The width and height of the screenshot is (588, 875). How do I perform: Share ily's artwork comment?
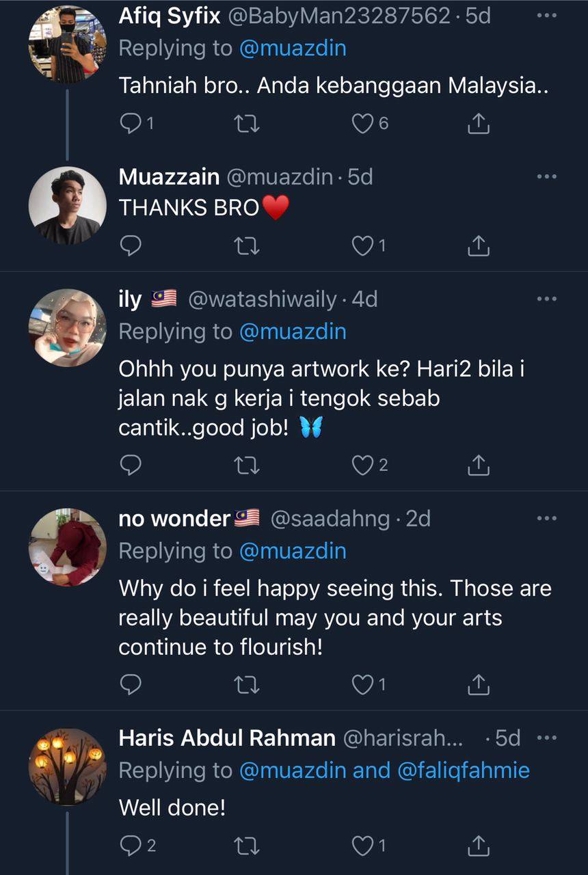(x=479, y=466)
